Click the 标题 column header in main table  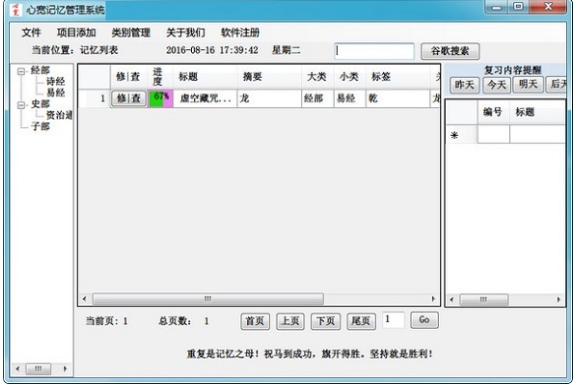pos(205,77)
